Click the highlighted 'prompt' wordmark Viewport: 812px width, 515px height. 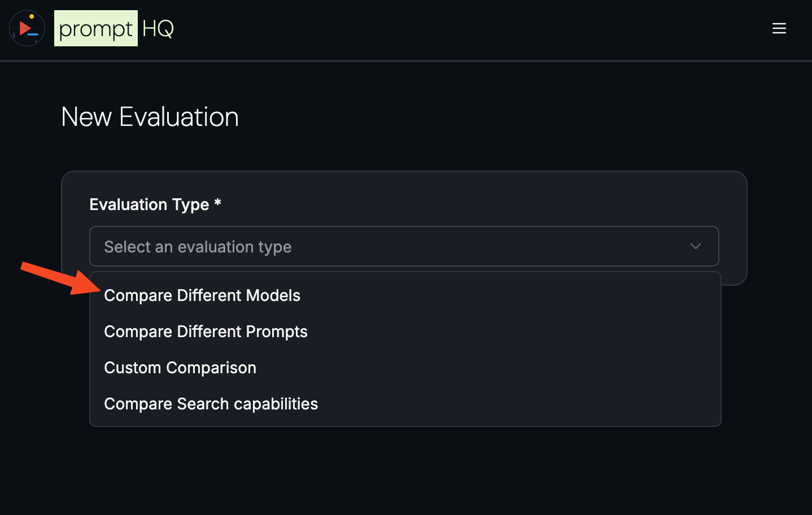coord(96,28)
